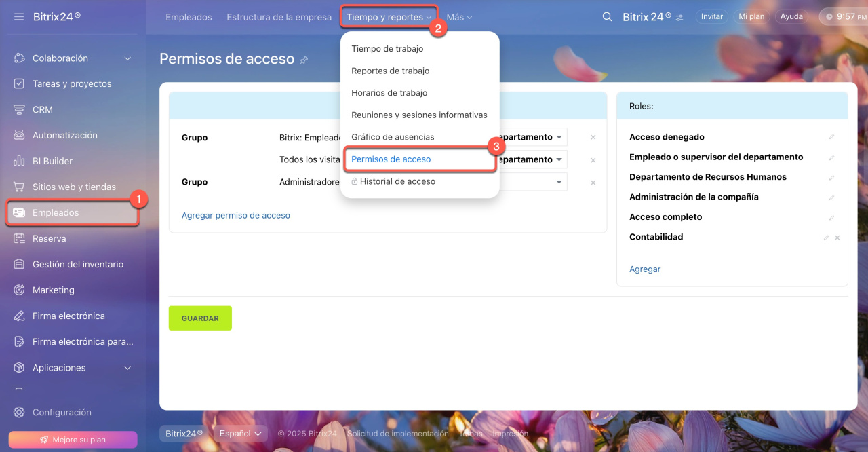The image size is (868, 452).
Task: Select Horarios de trabajo menu item
Action: pyautogui.click(x=389, y=93)
